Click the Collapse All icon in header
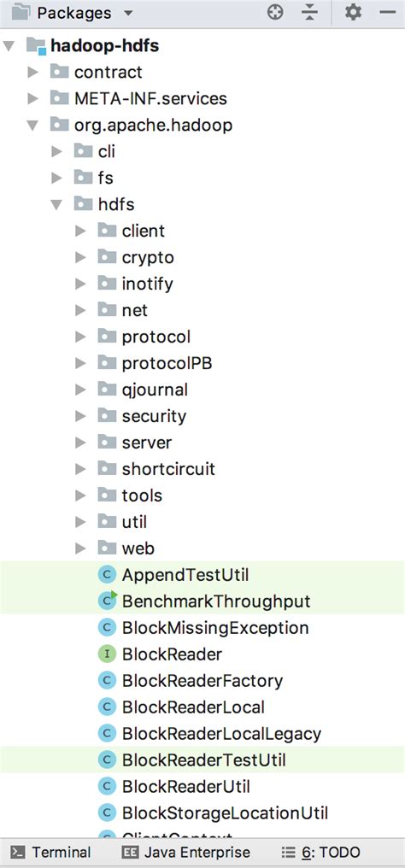The width and height of the screenshot is (405, 868). [310, 12]
